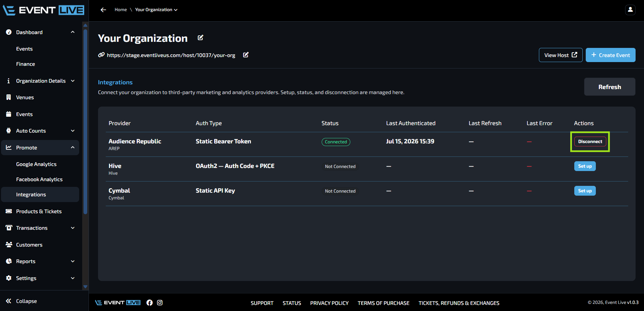Open the Privacy Policy footer link
The height and width of the screenshot is (311, 644).
329,303
